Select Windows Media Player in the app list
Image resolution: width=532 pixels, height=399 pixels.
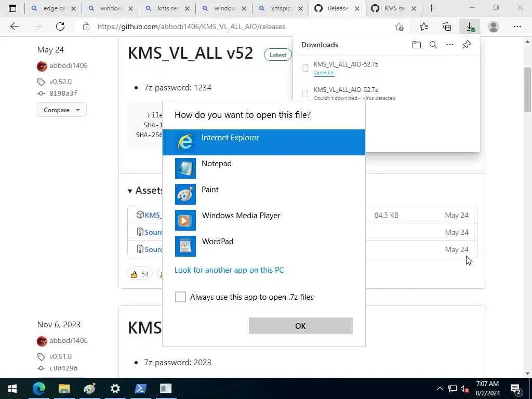click(x=263, y=220)
